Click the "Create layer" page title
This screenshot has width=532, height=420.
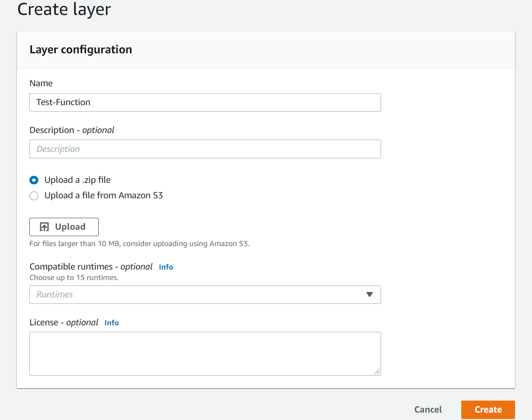[x=64, y=9]
